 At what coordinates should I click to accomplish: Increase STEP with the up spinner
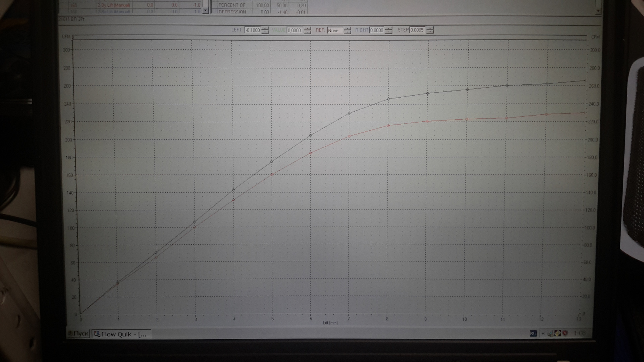coord(430,28)
